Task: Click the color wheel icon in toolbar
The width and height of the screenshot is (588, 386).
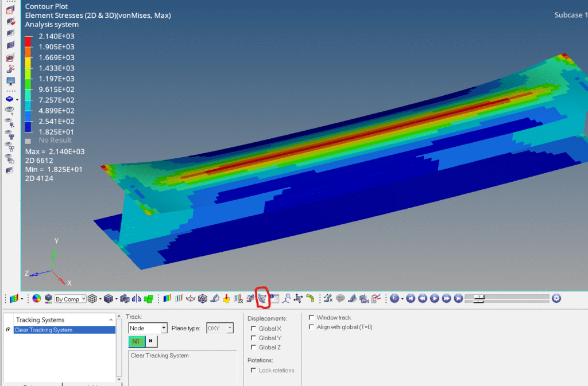Action: 36,299
